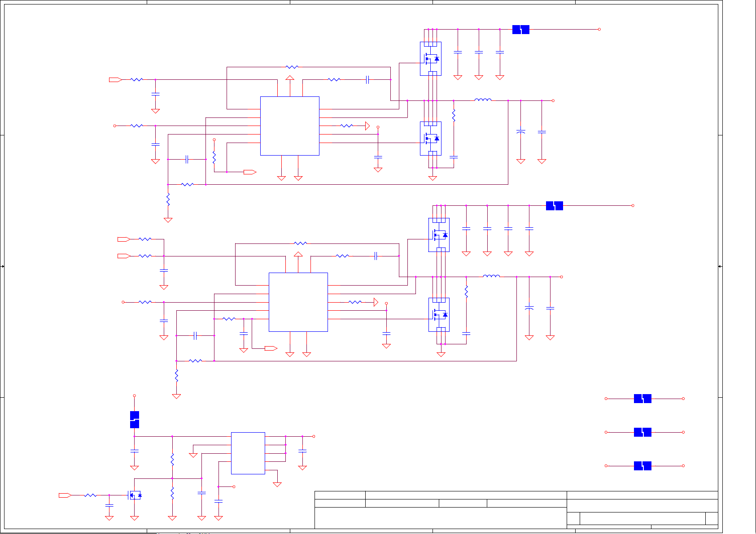Click the high-side MOSFET of the upper circuit
Screen dimensions: 756x534
[x=431, y=59]
